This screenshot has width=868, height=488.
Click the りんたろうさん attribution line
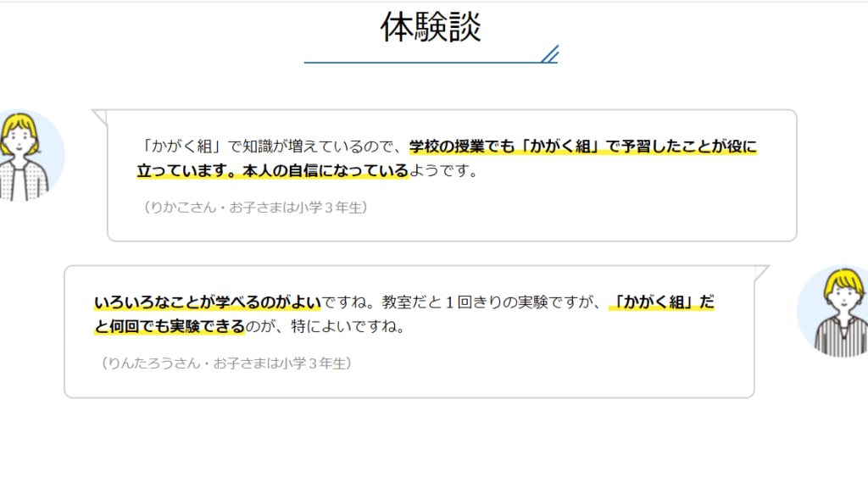(x=224, y=363)
